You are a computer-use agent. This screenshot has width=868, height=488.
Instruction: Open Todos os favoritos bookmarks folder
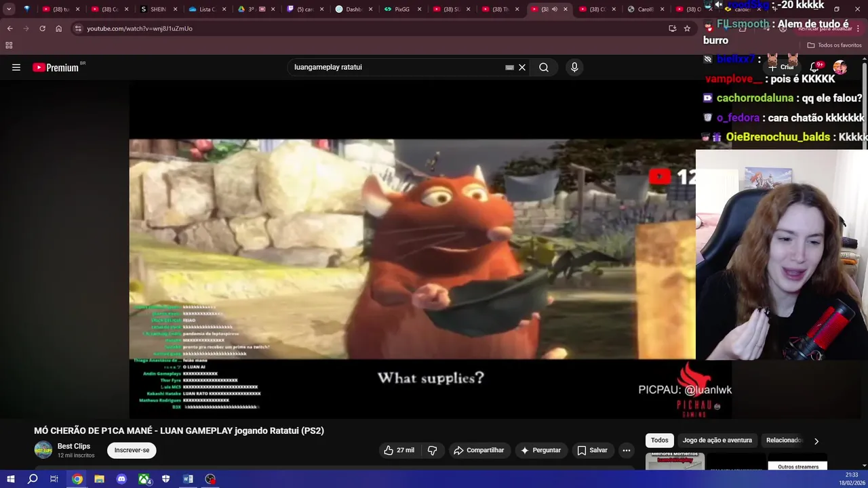(x=834, y=45)
